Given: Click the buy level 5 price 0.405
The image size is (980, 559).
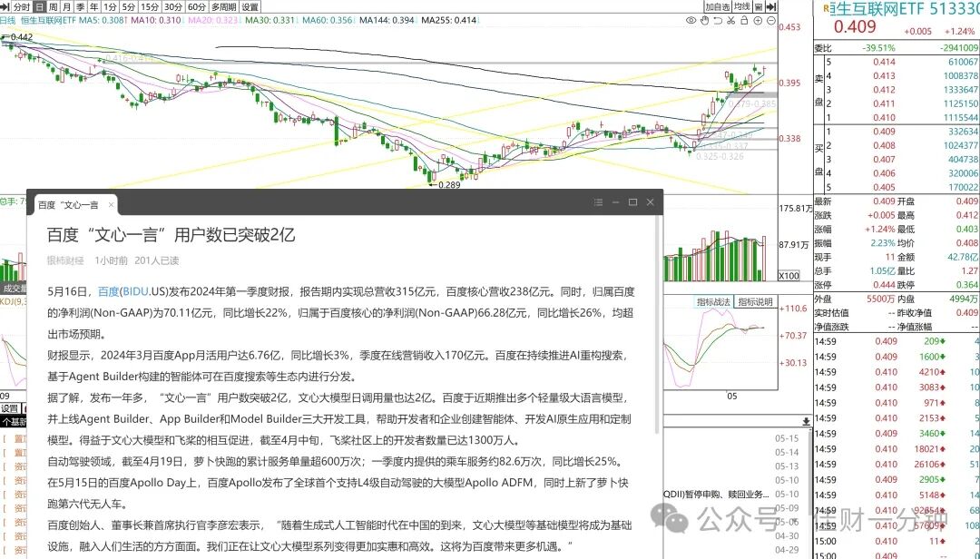Looking at the screenshot, I should click(884, 187).
